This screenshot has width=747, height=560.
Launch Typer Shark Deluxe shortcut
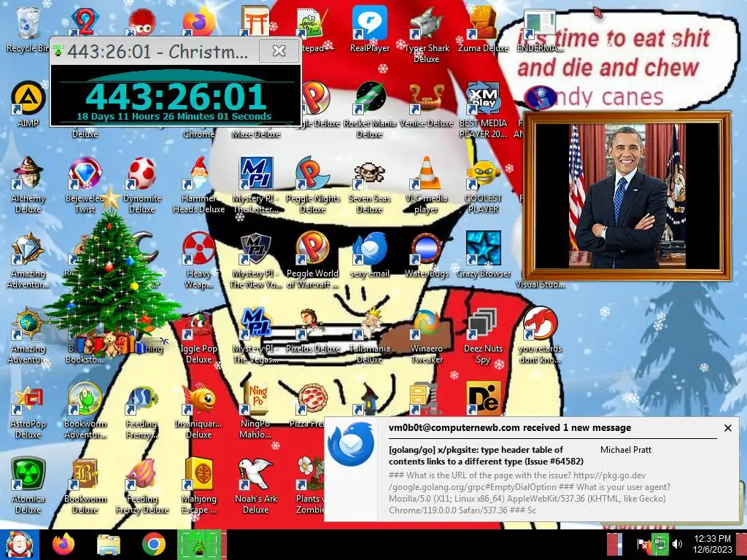click(426, 34)
